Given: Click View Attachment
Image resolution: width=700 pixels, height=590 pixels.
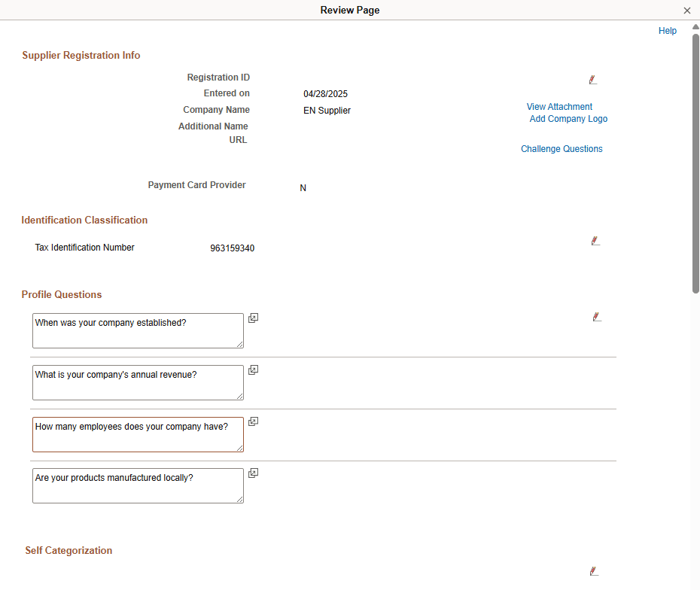Looking at the screenshot, I should point(559,106).
